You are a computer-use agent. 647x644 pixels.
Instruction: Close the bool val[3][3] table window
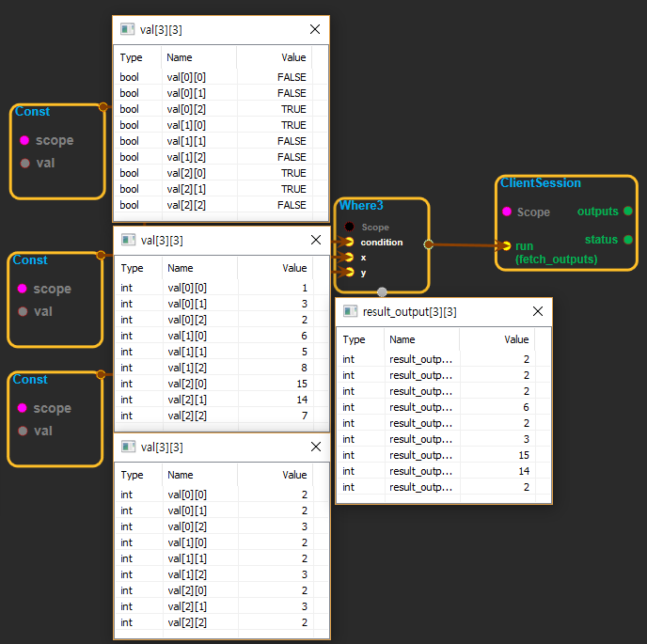click(315, 29)
